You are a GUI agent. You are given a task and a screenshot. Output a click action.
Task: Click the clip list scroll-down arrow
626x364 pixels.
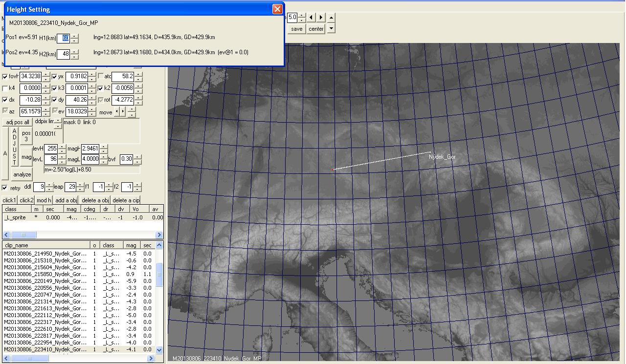(x=159, y=350)
